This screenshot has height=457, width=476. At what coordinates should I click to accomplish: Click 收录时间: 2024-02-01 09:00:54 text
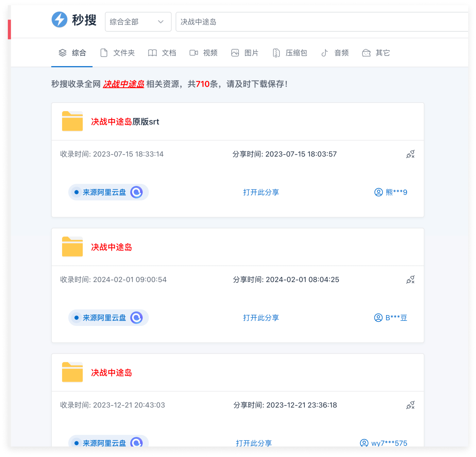(113, 280)
